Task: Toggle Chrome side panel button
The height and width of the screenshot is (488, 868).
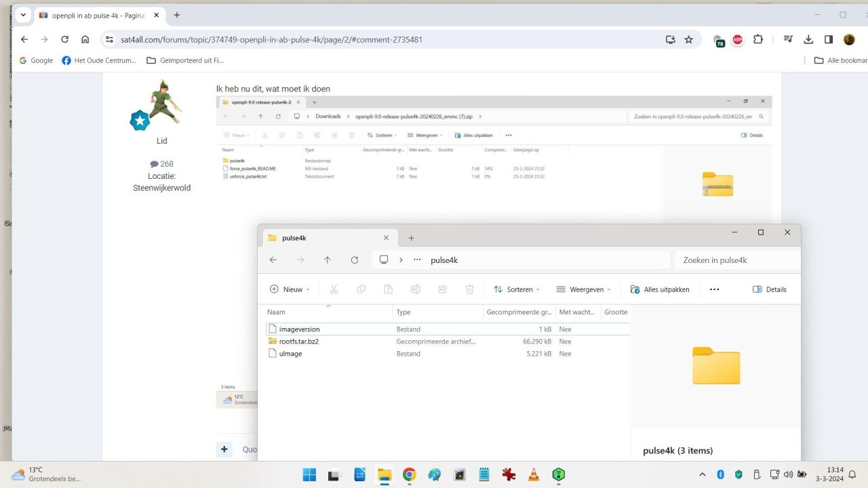Action: click(x=829, y=39)
